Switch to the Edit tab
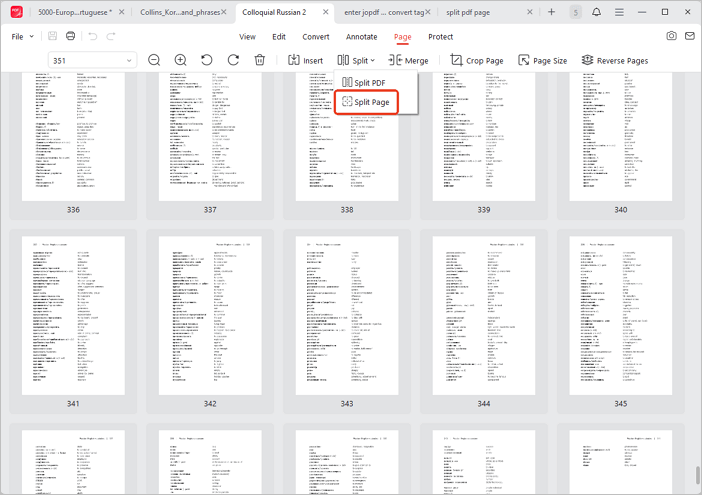 pyautogui.click(x=279, y=37)
